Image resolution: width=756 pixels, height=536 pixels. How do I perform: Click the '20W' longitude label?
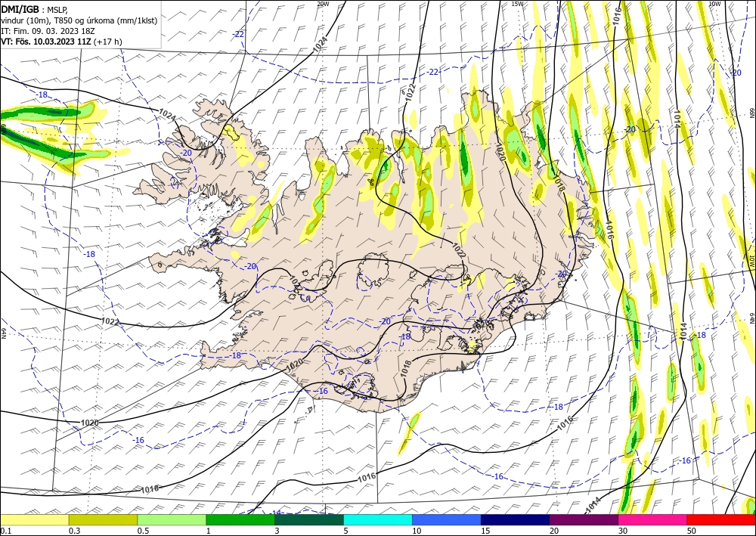point(323,3)
